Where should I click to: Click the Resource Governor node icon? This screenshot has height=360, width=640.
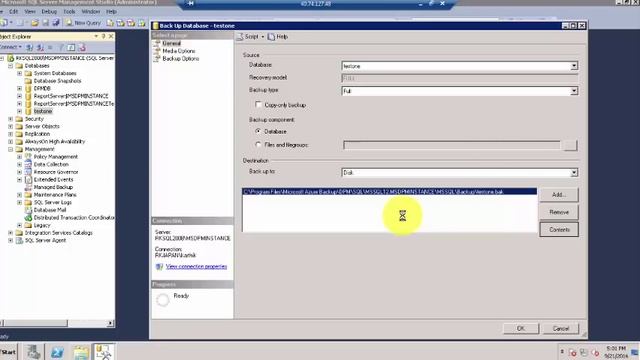click(28, 172)
